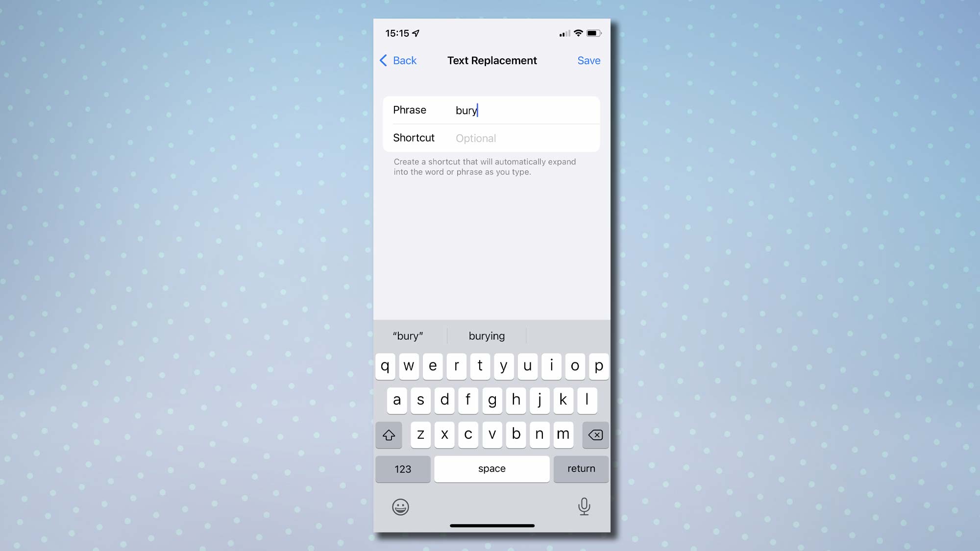
Task: Tap the Shortcut optional field
Action: (524, 138)
